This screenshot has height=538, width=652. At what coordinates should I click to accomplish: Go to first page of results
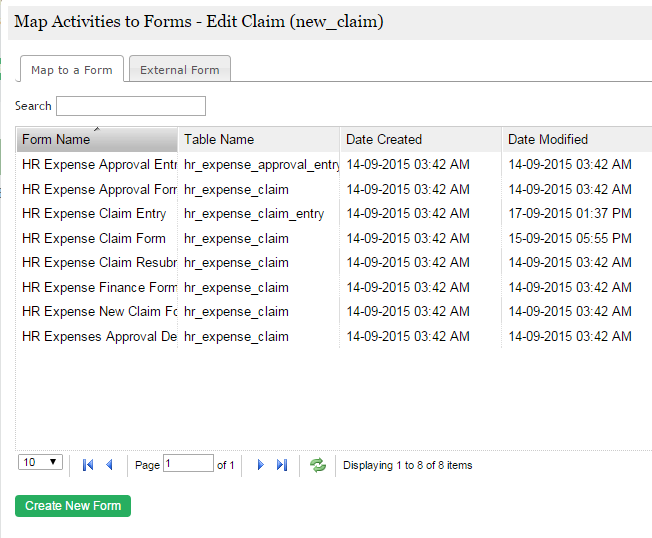pyautogui.click(x=88, y=465)
